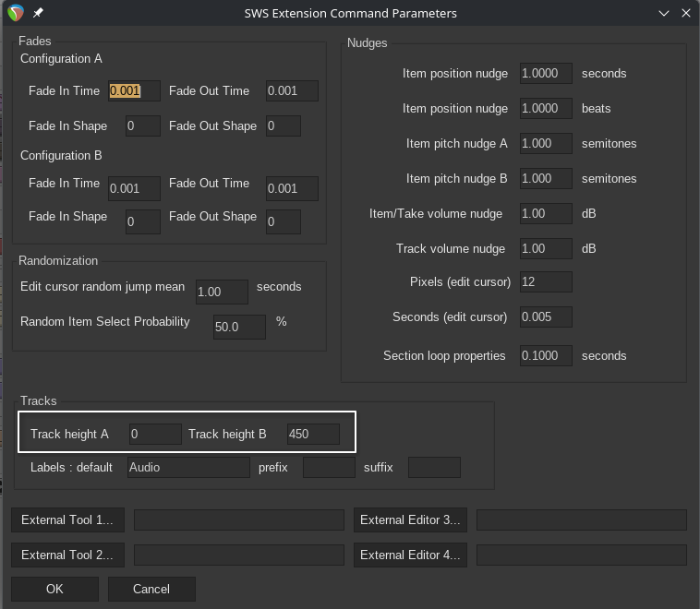Click the Item position nudge beats field

coord(546,108)
